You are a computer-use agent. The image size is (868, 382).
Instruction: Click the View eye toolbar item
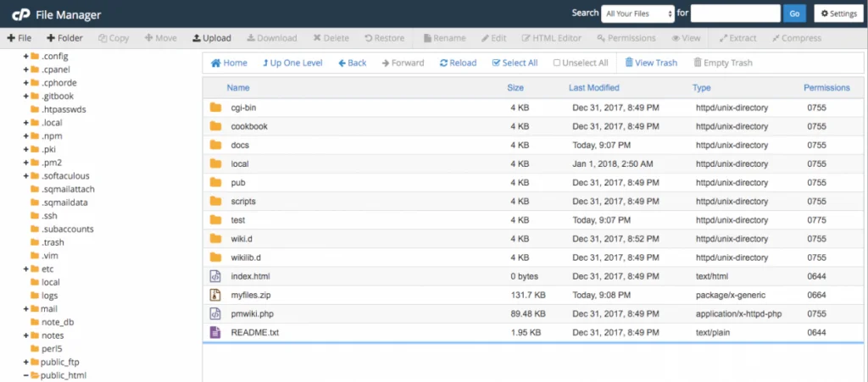coord(686,38)
